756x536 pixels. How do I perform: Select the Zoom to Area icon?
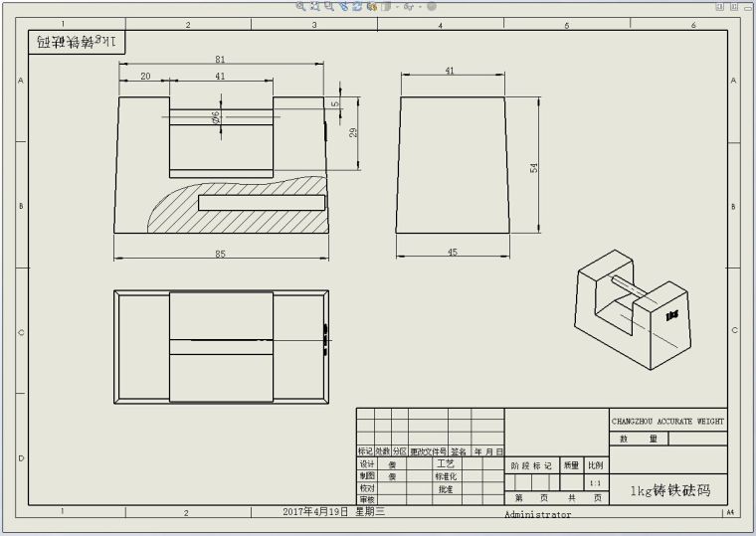(x=314, y=6)
